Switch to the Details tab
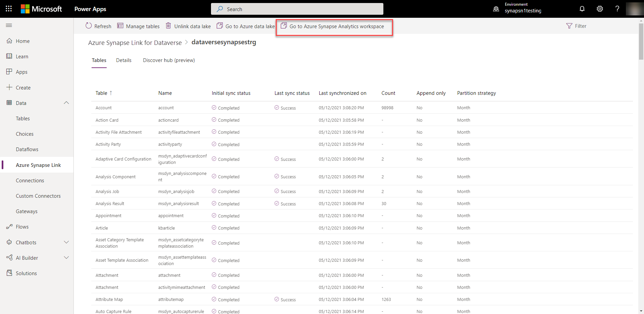644x314 pixels. pos(123,60)
